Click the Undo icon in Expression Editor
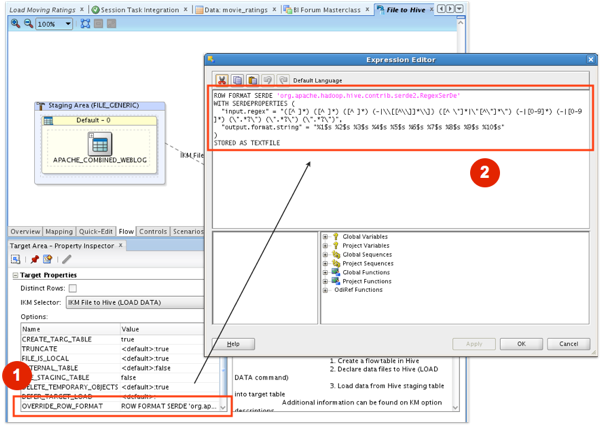Screen dimensions: 600x425 267,80
